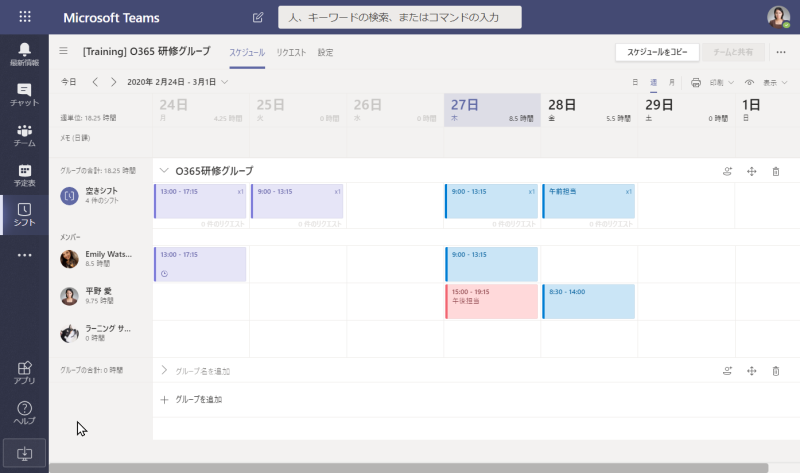Select Emily's 9:00 - 13:15 shift
This screenshot has height=473, width=800.
492,264
